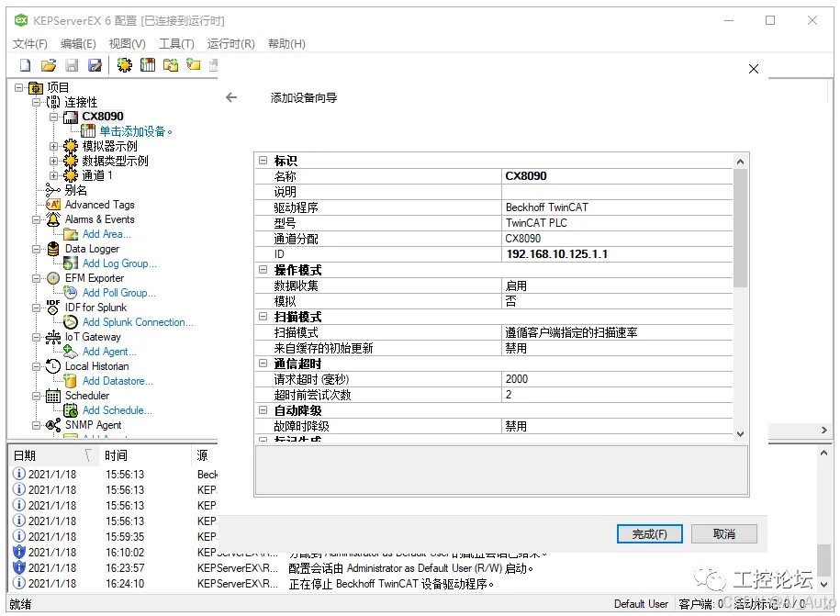Viewport: 840px width, 616px height.
Task: Click the 单击添加设备 link
Action: point(136,131)
